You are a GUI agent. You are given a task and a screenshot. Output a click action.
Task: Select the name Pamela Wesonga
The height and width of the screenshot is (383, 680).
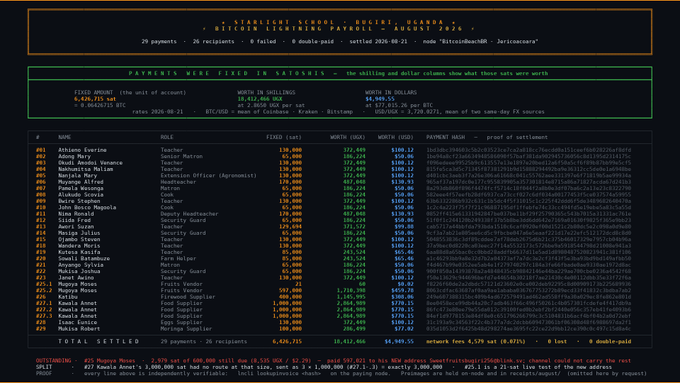coord(81,188)
